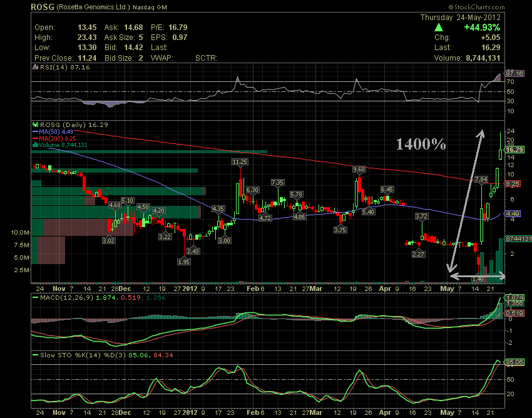Click the 9.60 price high label
Viewport: 532px width, 418px height.
pos(359,170)
